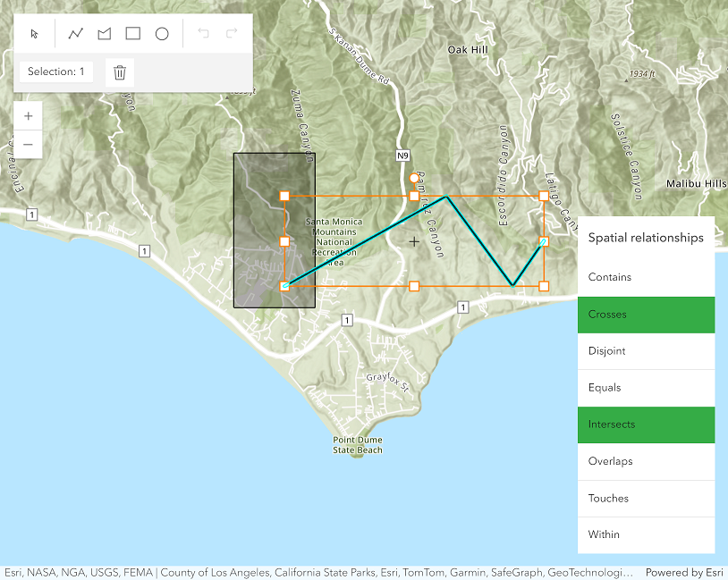Pick the polygon draw tool

coord(105,34)
